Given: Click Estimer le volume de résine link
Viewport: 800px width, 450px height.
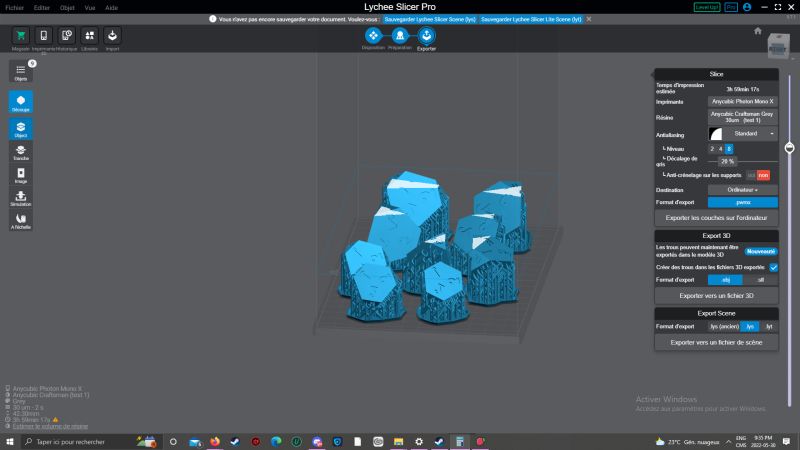Looking at the screenshot, I should pos(50,427).
